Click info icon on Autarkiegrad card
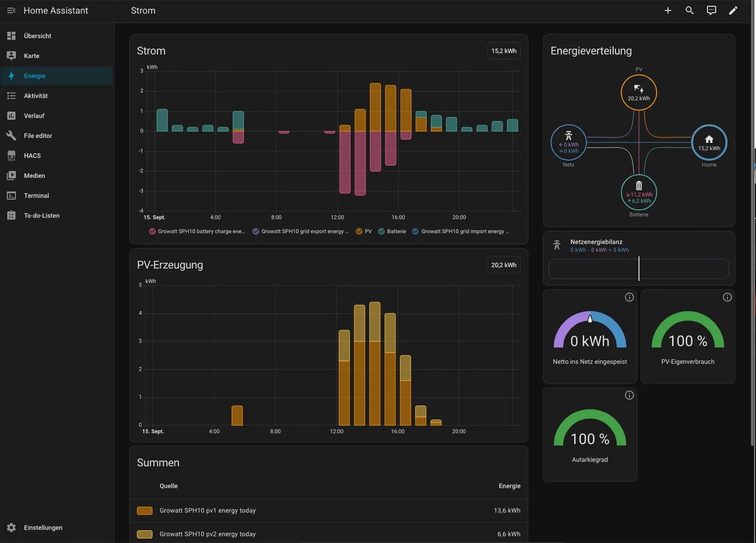This screenshot has width=756, height=543. [x=629, y=395]
